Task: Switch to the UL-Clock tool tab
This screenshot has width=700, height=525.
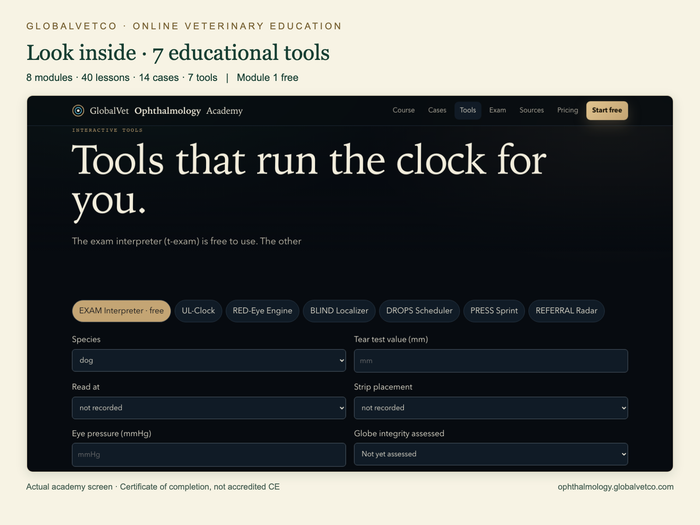Action: click(x=198, y=311)
